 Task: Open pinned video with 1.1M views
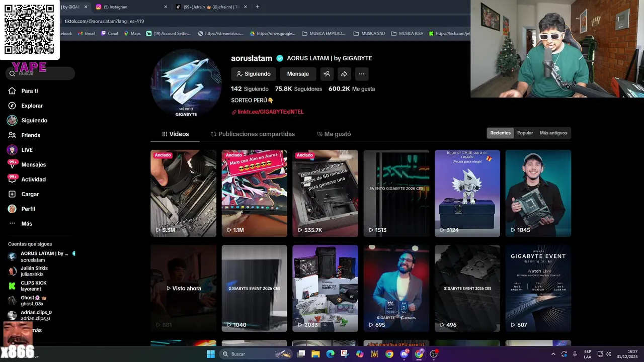[x=254, y=193]
